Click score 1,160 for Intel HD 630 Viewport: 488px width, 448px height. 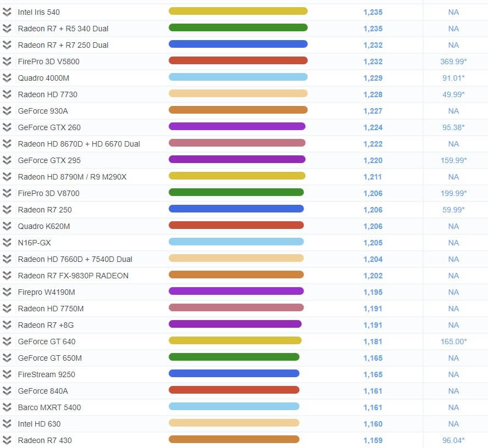373,424
